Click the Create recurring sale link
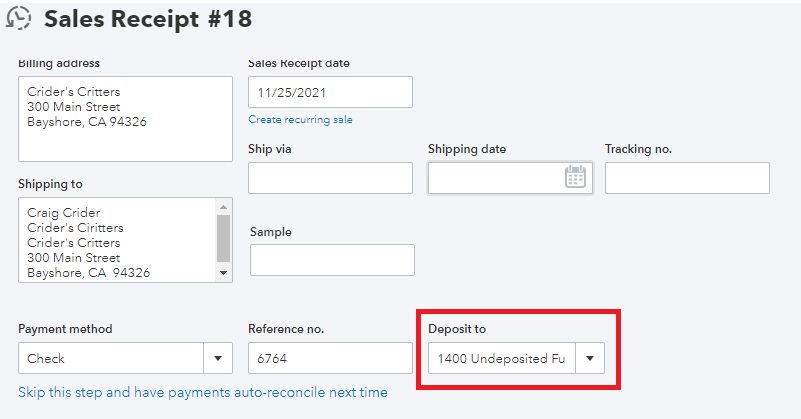Viewport: 801px width, 419px height. [300, 120]
